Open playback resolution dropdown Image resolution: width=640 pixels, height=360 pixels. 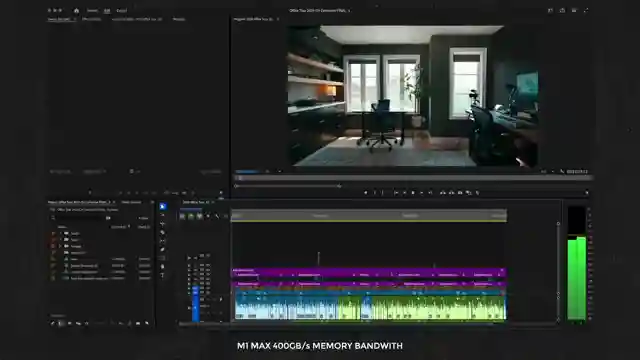pyautogui.click(x=547, y=172)
